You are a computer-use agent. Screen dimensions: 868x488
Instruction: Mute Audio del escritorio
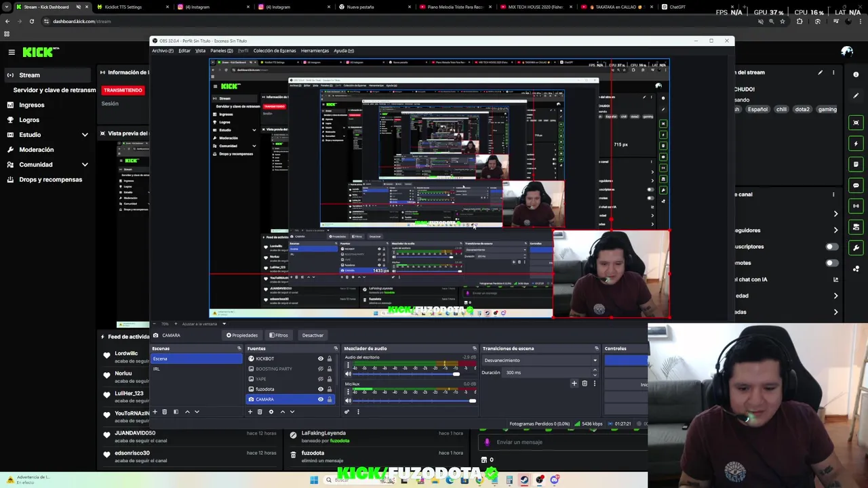coord(349,373)
